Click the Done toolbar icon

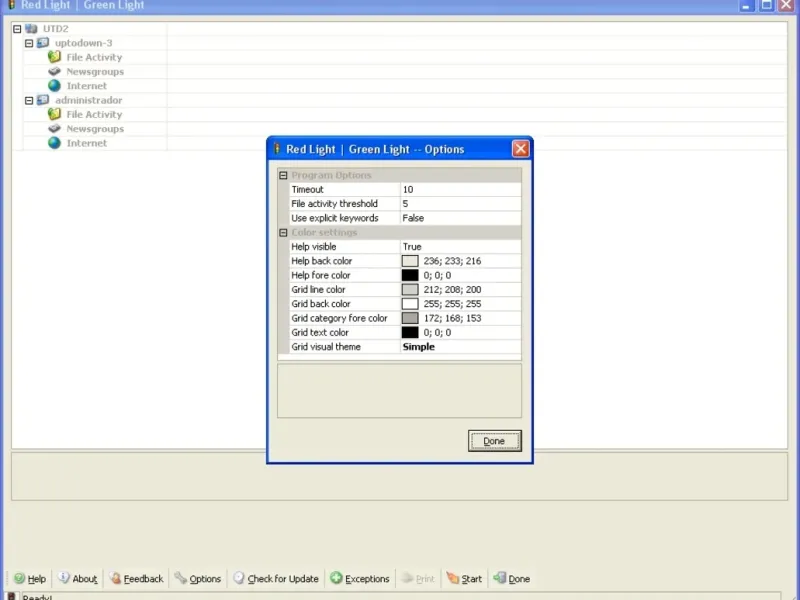pos(499,578)
